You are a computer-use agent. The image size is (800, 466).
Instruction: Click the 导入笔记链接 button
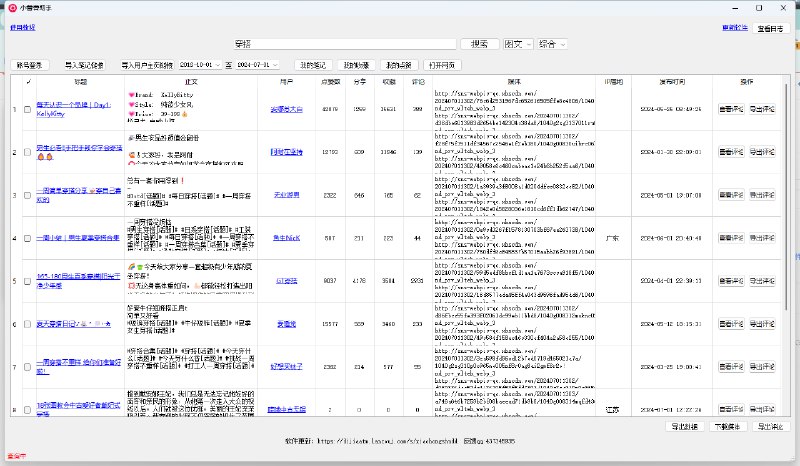coord(84,65)
